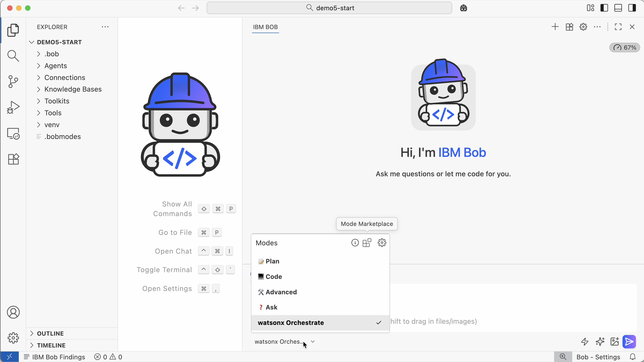Toggle the secondary side bar visibility

pyautogui.click(x=632, y=8)
